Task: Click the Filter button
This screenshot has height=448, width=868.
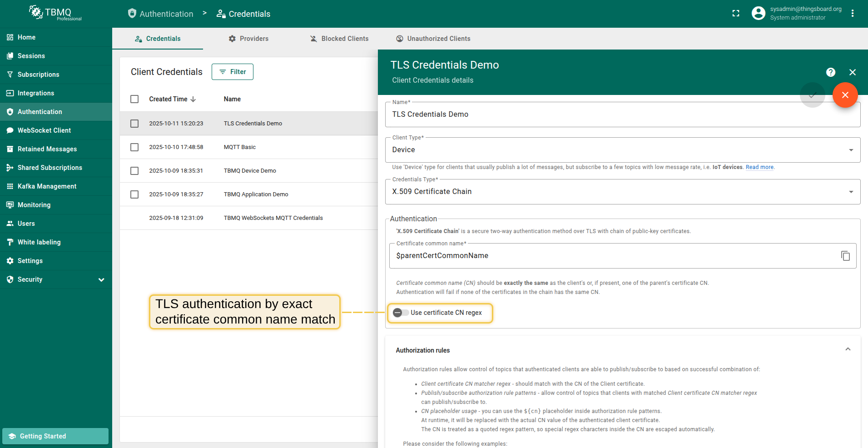Action: (233, 72)
